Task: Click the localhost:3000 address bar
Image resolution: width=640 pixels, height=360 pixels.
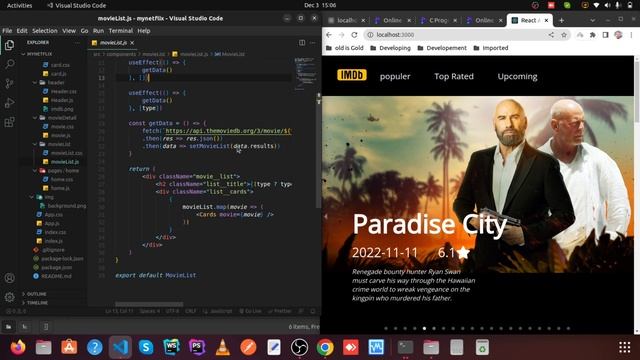Action: 457,35
